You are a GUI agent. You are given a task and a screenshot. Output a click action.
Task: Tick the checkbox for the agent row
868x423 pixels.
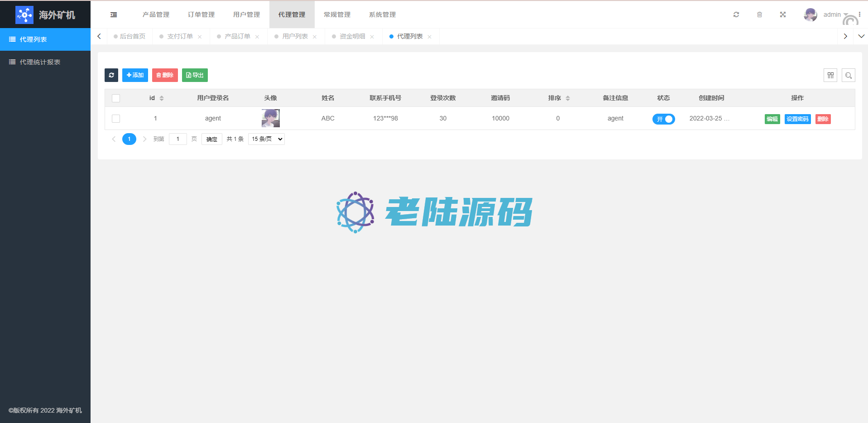pyautogui.click(x=116, y=119)
